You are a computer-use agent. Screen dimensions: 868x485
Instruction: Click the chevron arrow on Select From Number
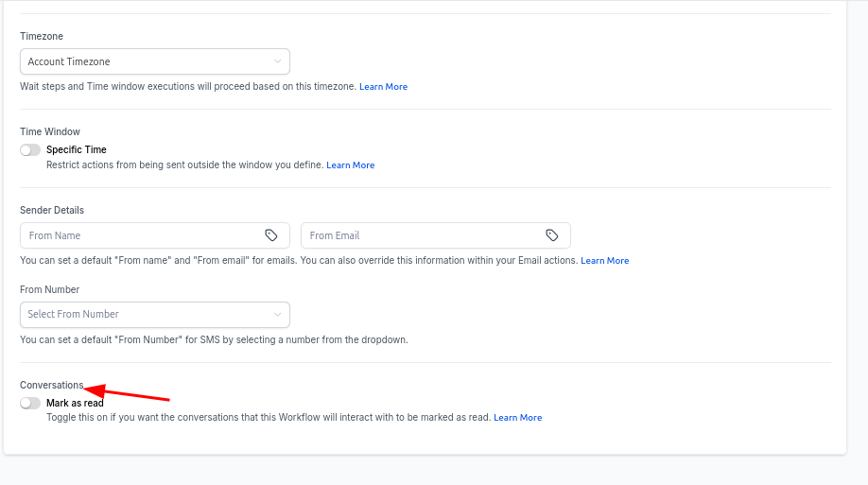click(278, 314)
